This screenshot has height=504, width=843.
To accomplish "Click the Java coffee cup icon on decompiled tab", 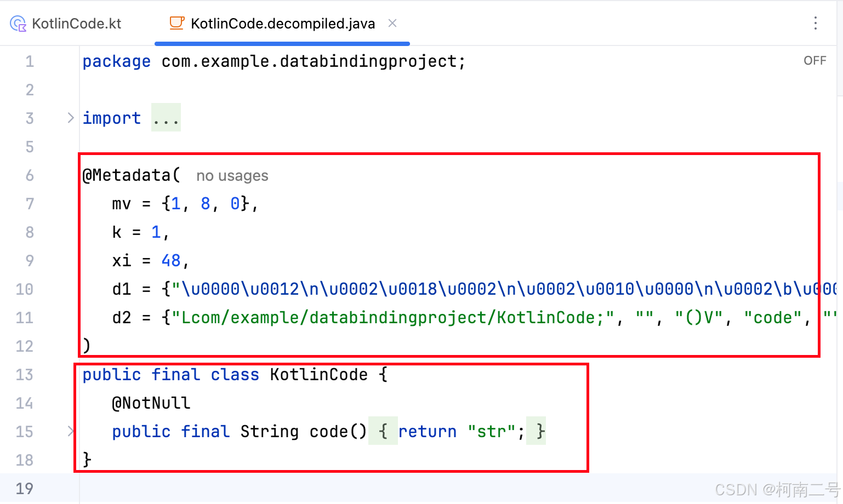I will pos(176,23).
